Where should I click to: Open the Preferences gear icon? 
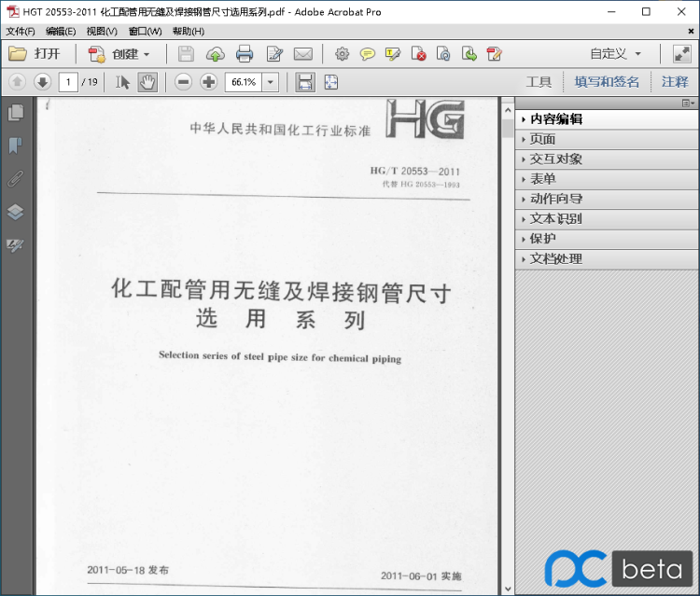tap(342, 54)
